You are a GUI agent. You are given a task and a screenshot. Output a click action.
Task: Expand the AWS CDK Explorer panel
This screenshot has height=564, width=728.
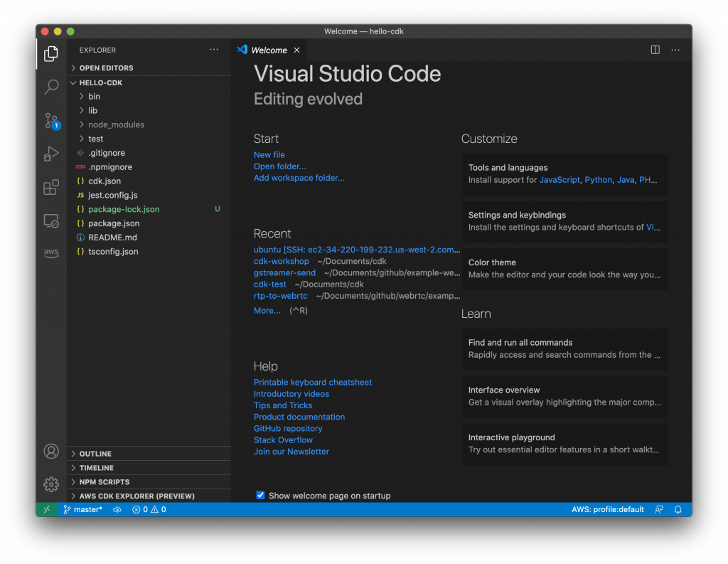136,496
